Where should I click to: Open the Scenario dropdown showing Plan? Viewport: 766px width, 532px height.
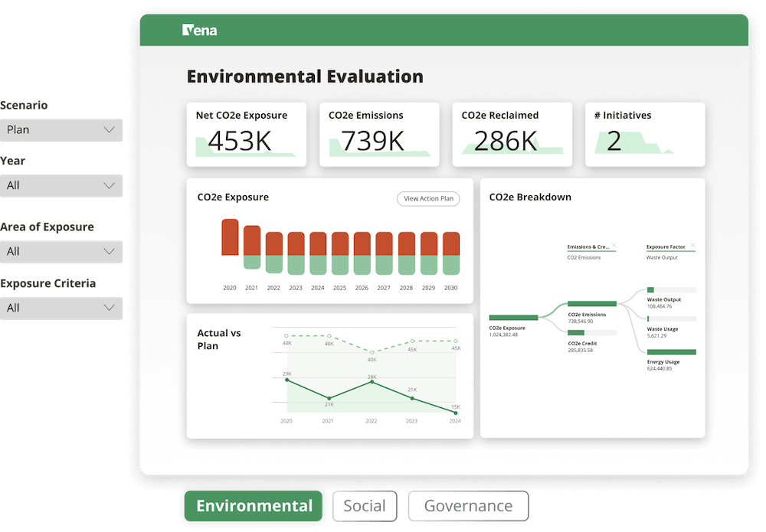pyautogui.click(x=61, y=130)
